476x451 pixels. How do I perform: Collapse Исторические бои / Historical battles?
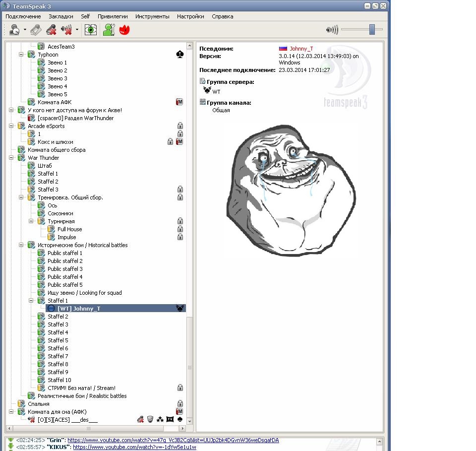(21, 245)
